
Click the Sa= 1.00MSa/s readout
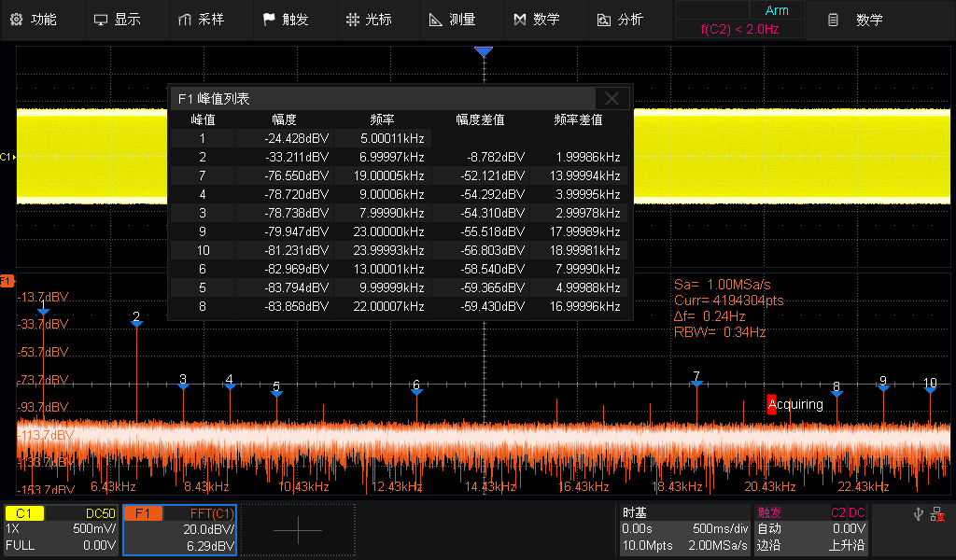coord(722,285)
